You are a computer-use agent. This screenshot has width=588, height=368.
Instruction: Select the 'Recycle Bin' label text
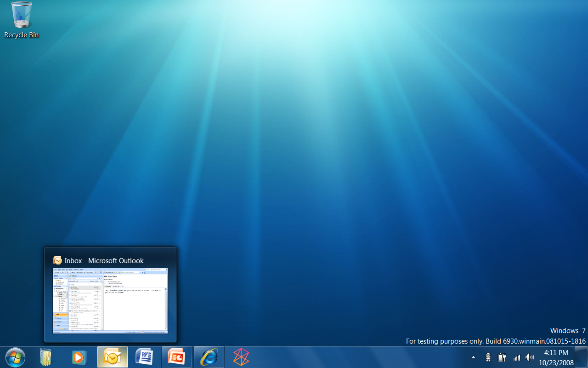pyautogui.click(x=22, y=35)
